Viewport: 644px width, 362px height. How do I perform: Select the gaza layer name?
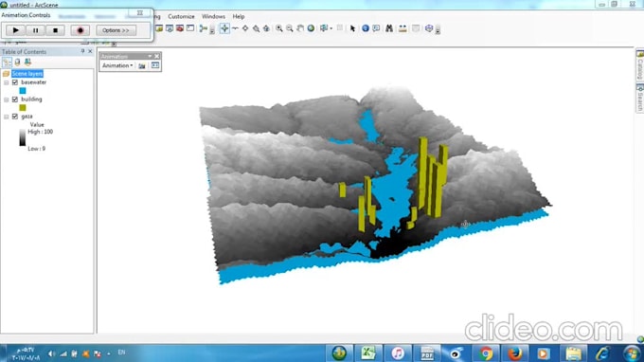point(27,117)
